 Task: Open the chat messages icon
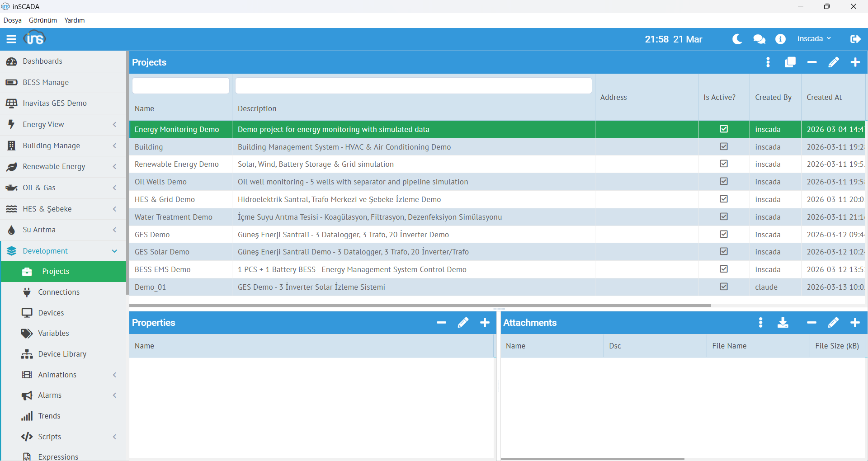(759, 39)
